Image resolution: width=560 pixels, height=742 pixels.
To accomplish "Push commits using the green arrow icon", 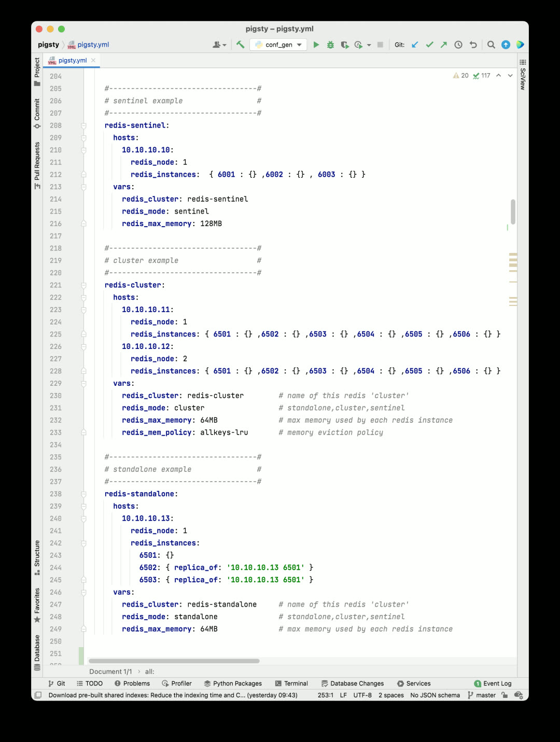I will click(443, 45).
